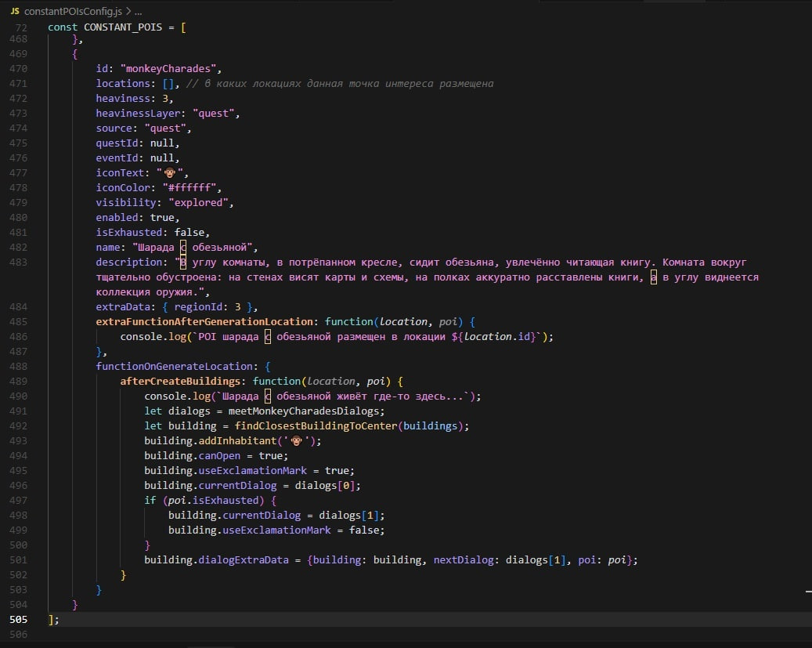Expand the breadcrumb ellipsis symbol list
Viewport: 812px width, 648px height.
[138, 13]
